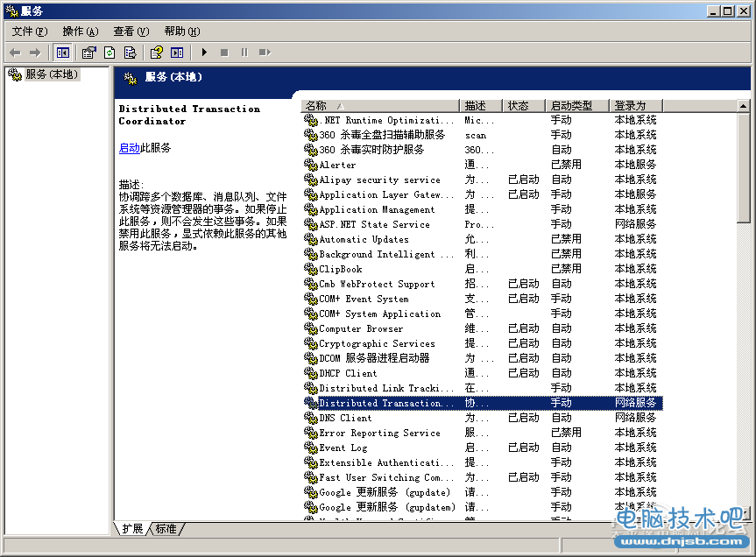Click the gear icon beside Event Log

tap(310, 448)
